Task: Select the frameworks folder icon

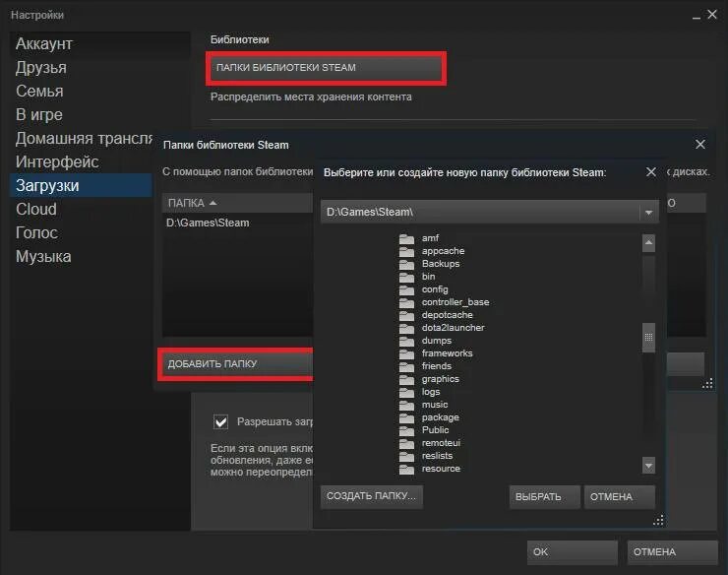Action: tap(406, 353)
